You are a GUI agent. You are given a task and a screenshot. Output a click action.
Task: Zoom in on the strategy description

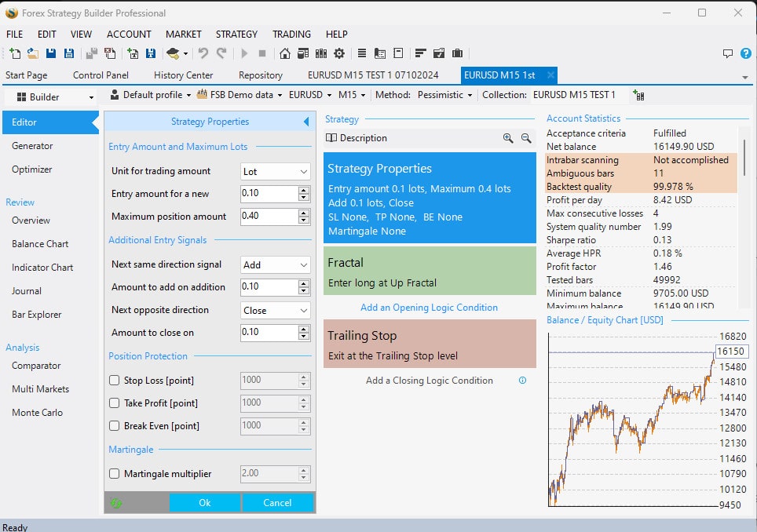(x=508, y=138)
